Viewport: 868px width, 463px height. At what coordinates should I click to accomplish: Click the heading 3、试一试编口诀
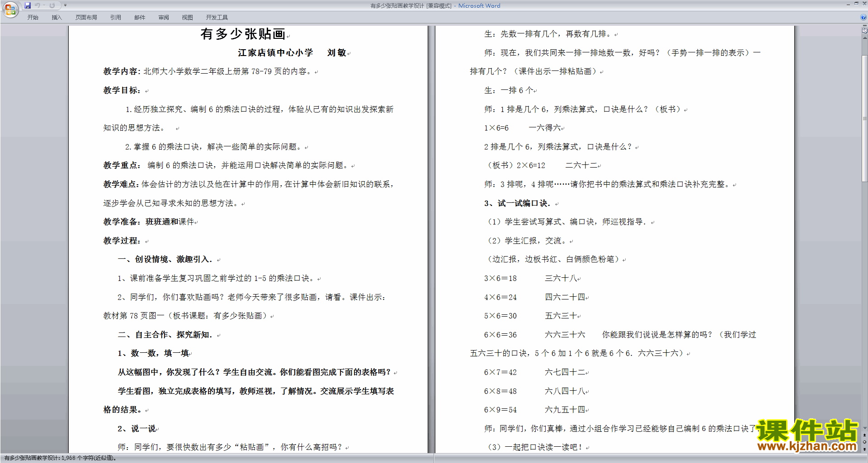[517, 203]
